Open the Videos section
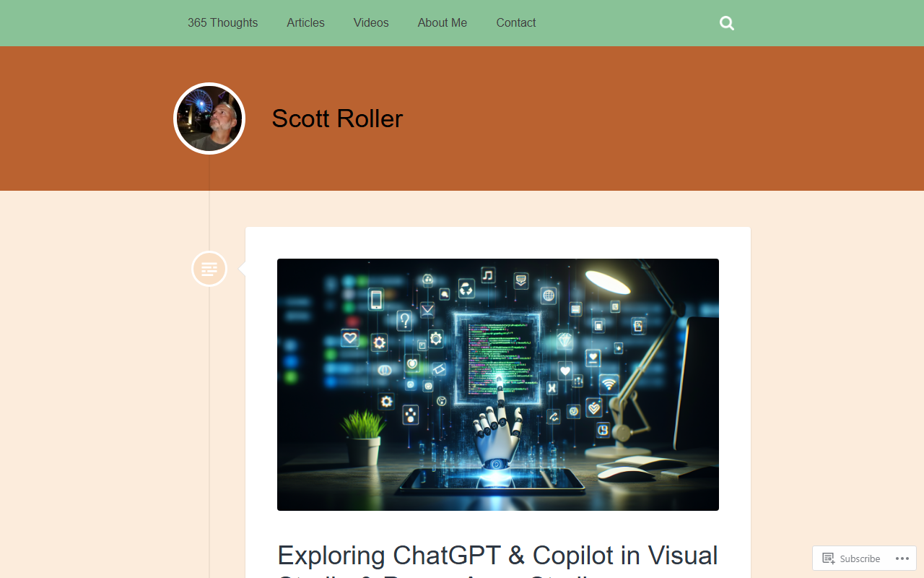924x578 pixels. pyautogui.click(x=371, y=23)
